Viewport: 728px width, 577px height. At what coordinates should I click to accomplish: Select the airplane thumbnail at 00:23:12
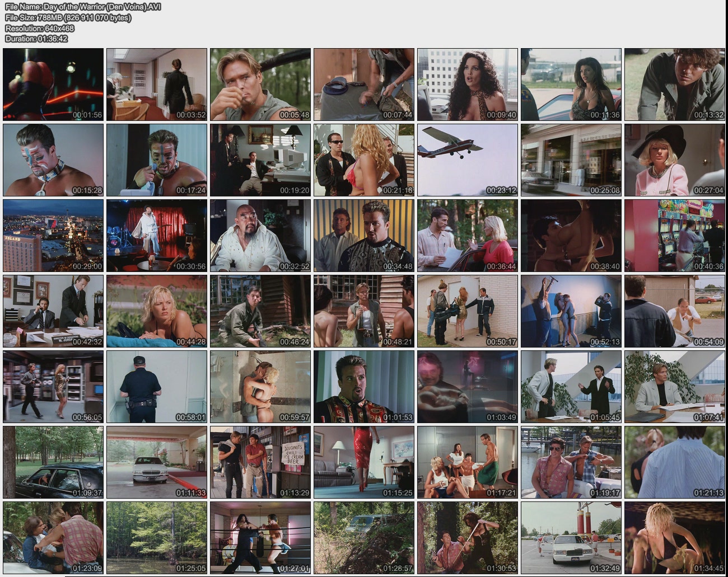click(468, 160)
